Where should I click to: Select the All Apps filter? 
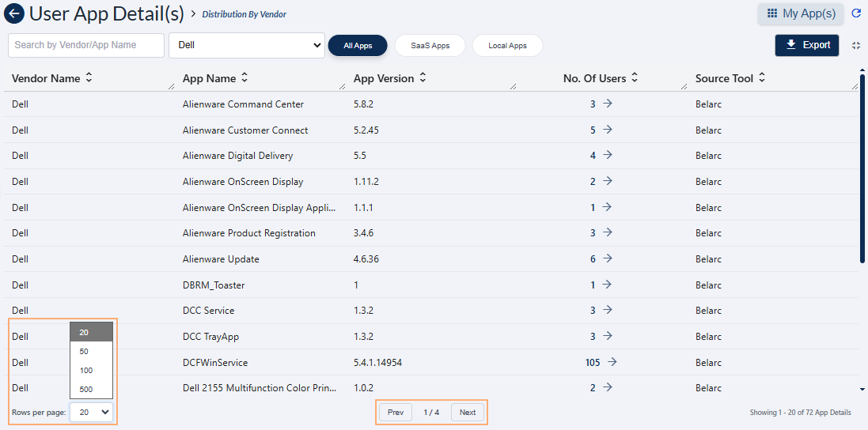(358, 45)
